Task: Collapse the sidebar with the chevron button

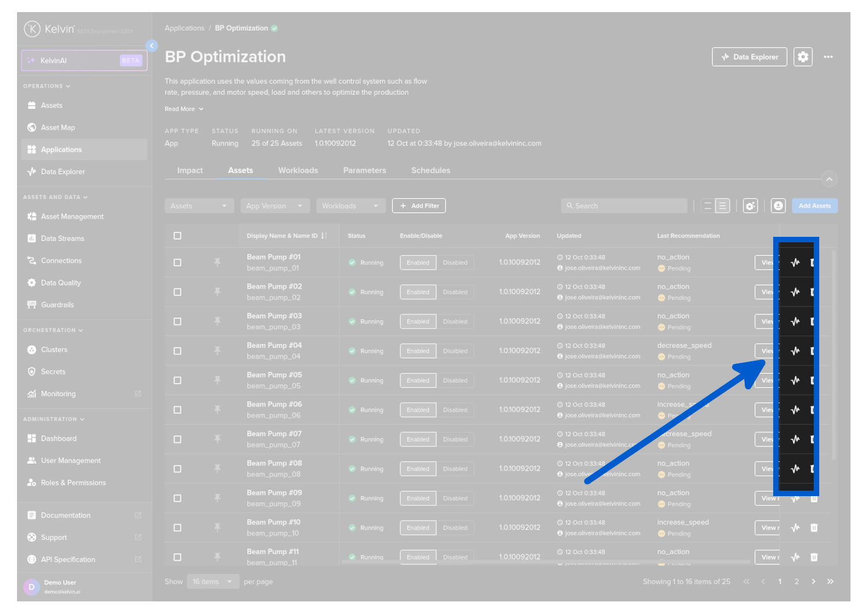Action: (x=152, y=46)
